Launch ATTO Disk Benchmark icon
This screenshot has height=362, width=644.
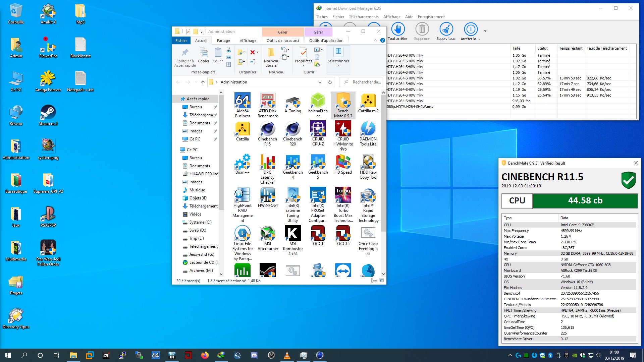[268, 105]
